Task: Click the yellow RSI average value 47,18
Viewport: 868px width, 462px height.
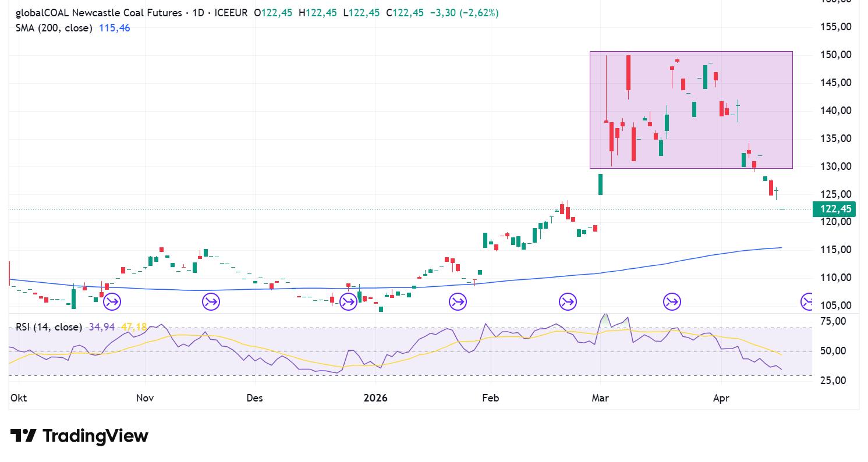Action: click(134, 327)
